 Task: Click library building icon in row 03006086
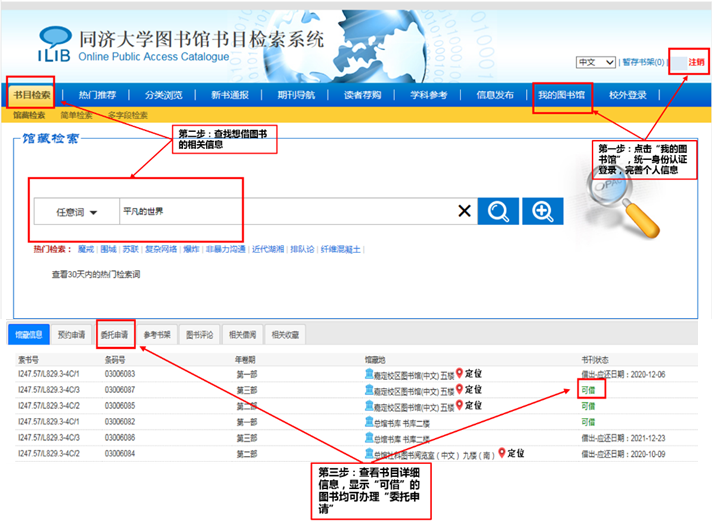pyautogui.click(x=369, y=437)
